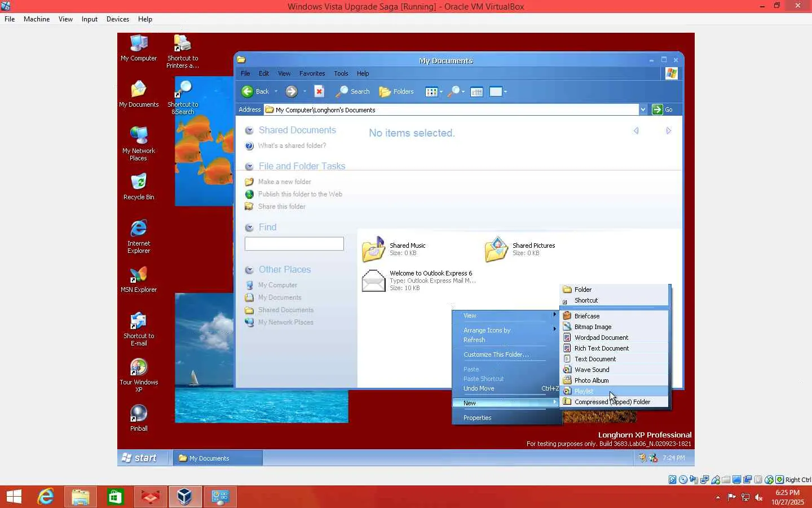Collapse the Shared Documents section
The height and width of the screenshot is (508, 812).
pyautogui.click(x=249, y=130)
